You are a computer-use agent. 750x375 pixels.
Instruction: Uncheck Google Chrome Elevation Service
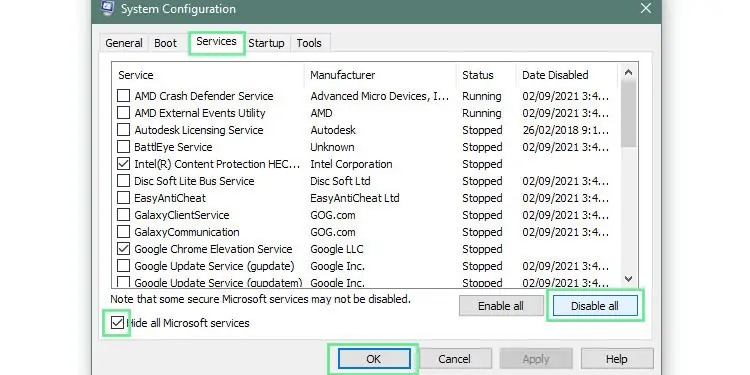(123, 249)
